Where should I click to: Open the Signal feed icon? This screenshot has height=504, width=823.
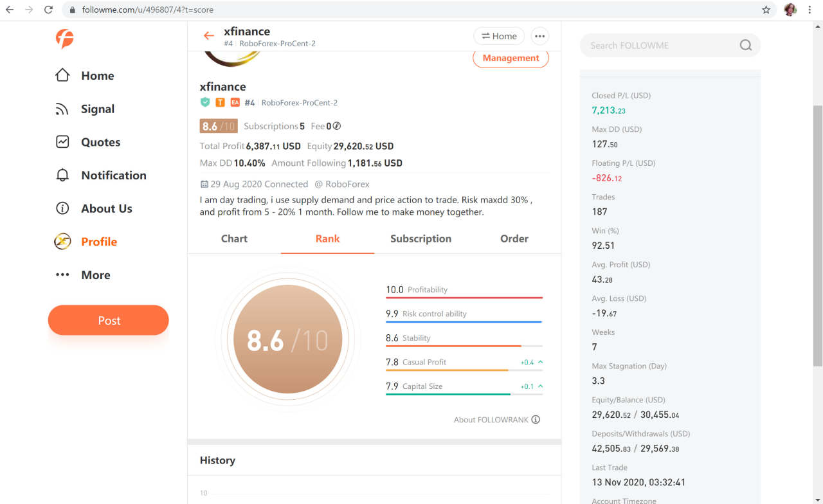coord(62,109)
